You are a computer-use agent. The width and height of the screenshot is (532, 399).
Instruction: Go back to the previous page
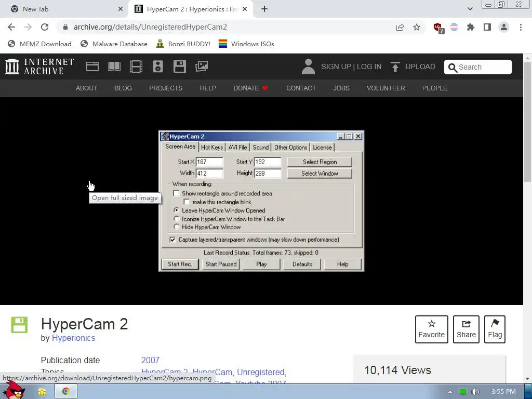click(11, 27)
